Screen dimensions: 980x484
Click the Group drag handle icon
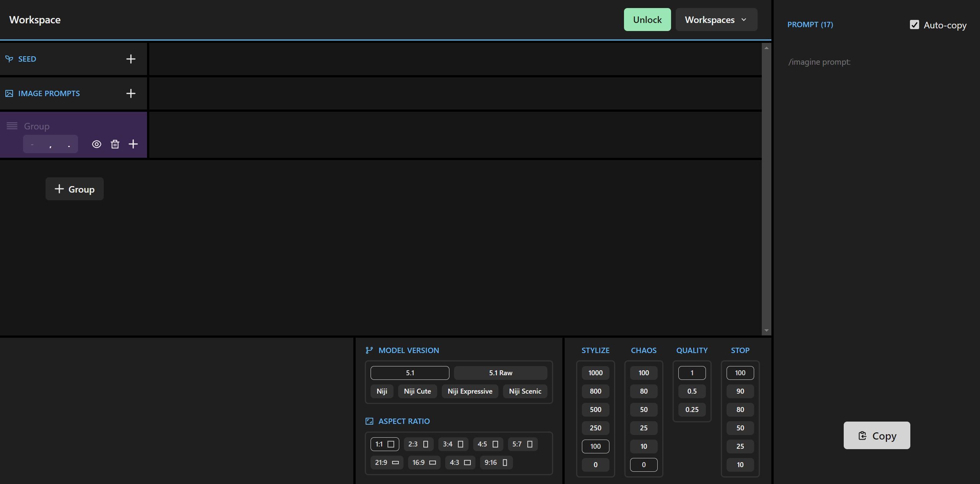[12, 126]
